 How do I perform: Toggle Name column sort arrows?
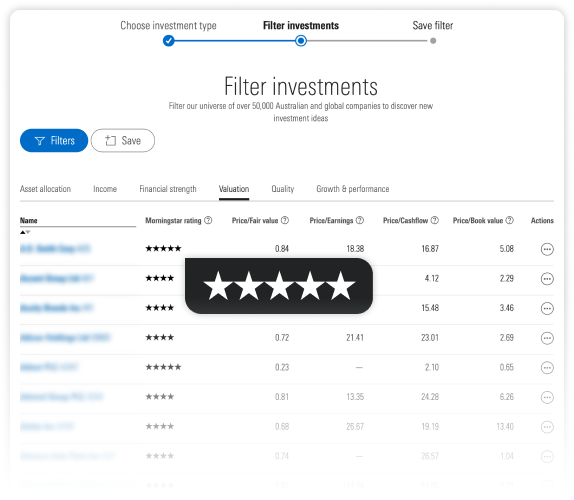(25, 232)
